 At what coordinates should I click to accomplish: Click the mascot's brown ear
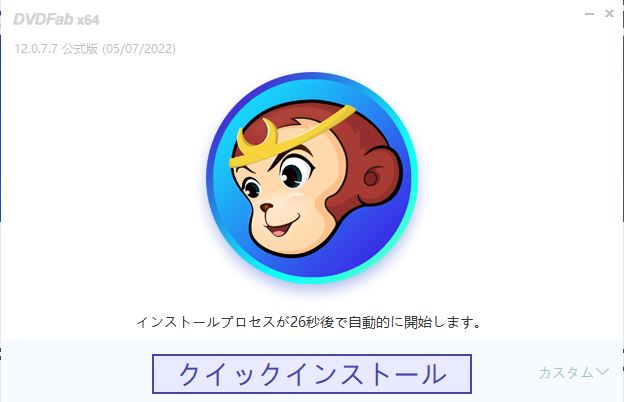(x=378, y=175)
